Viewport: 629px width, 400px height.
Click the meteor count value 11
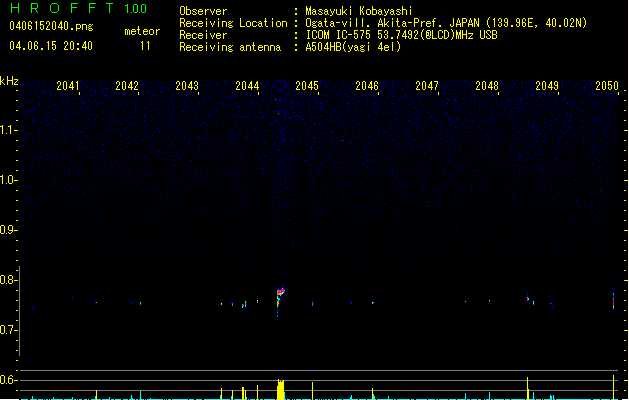click(145, 46)
